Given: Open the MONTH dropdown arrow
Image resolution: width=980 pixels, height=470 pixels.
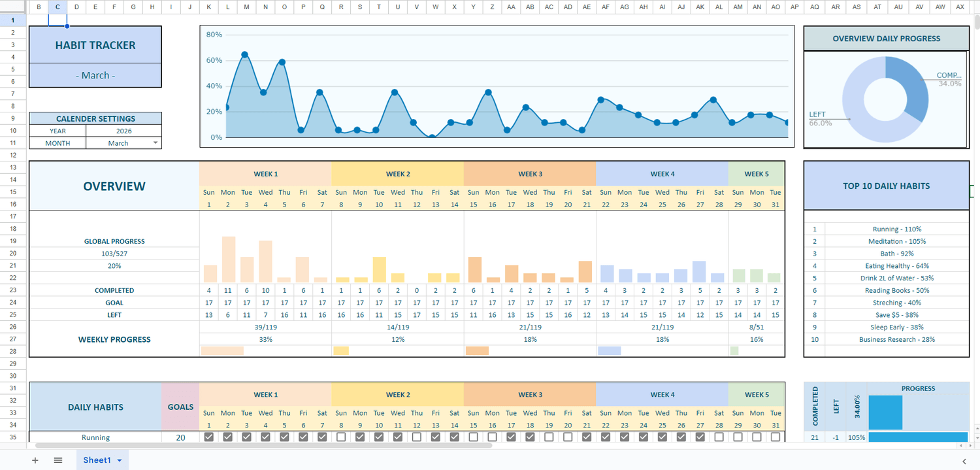Looking at the screenshot, I should (155, 143).
